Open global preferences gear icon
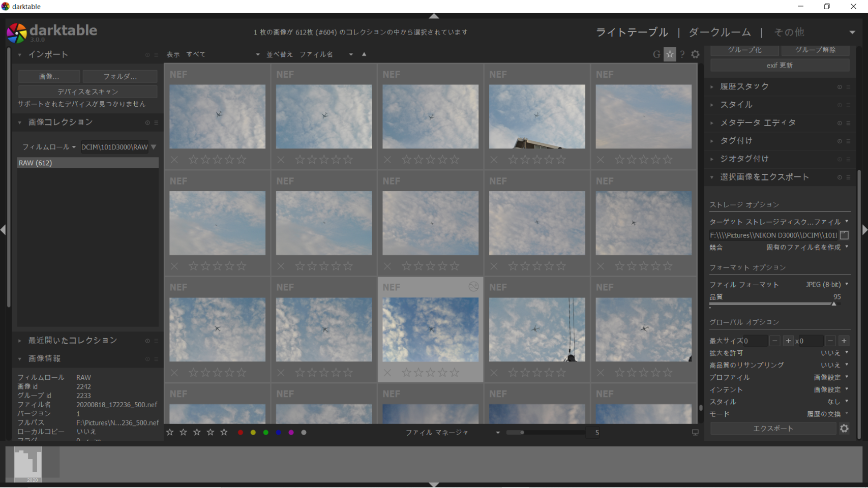This screenshot has height=488, width=868. click(695, 54)
